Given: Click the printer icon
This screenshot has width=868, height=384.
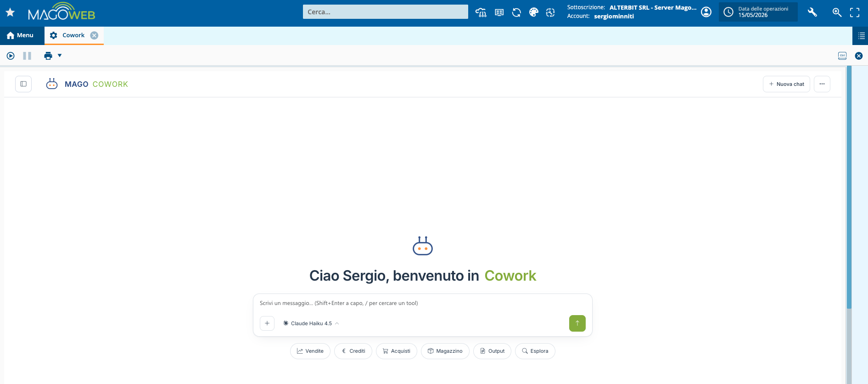Looking at the screenshot, I should (48, 56).
